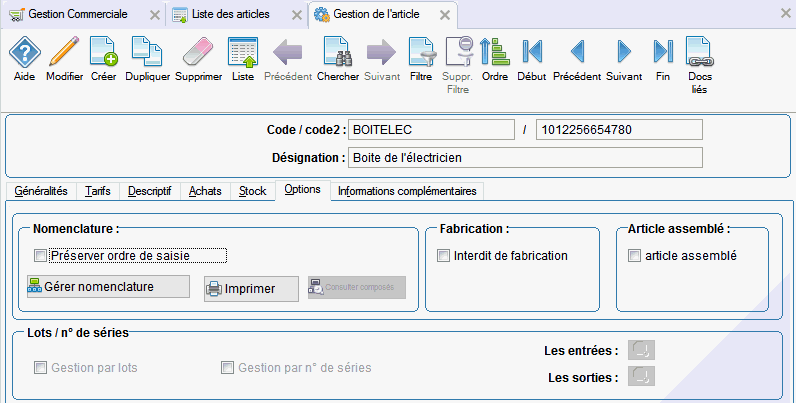This screenshot has height=403, width=796.
Task: Toggle the article assemblé checkbox
Action: (634, 256)
